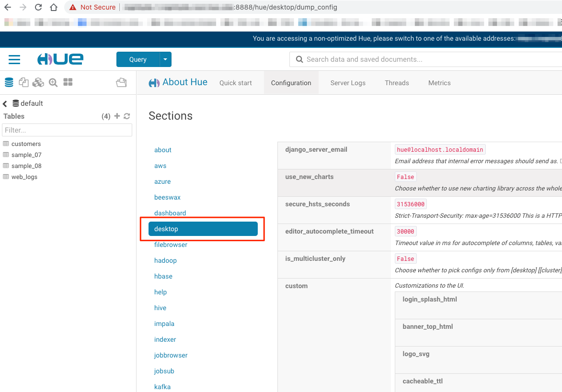Click the magnifier-plus index search icon
The width and height of the screenshot is (562, 392).
[x=53, y=82]
